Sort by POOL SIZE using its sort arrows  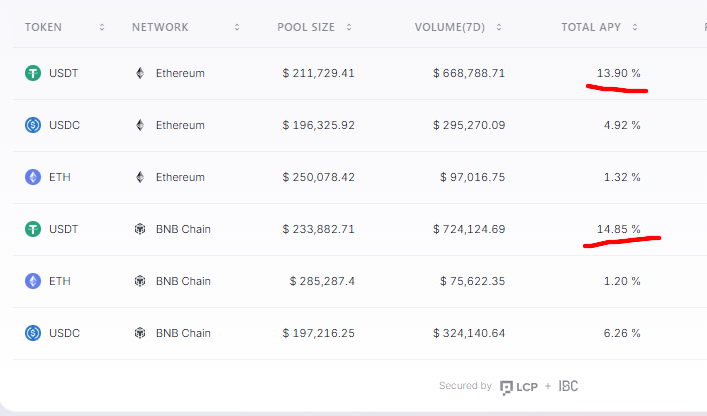tap(349, 27)
